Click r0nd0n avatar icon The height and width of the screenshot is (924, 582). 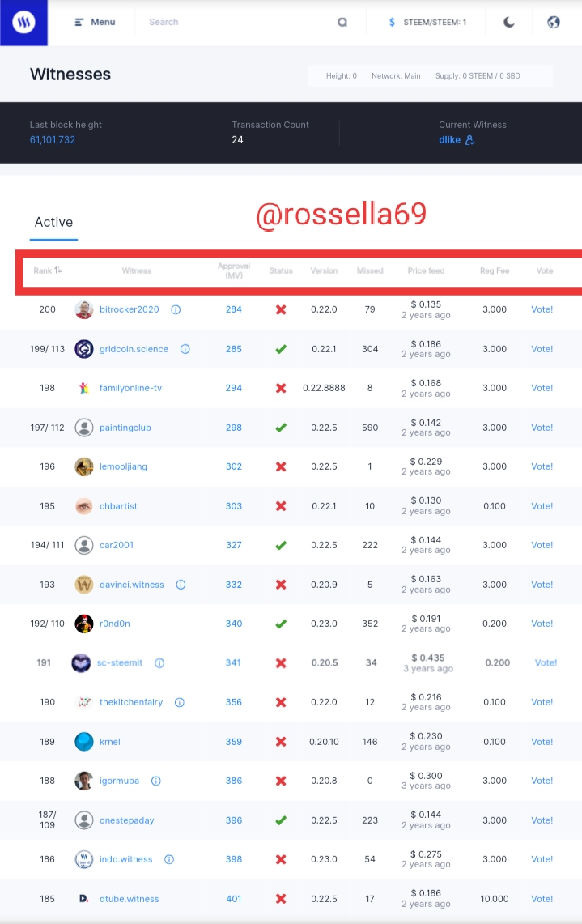84,624
